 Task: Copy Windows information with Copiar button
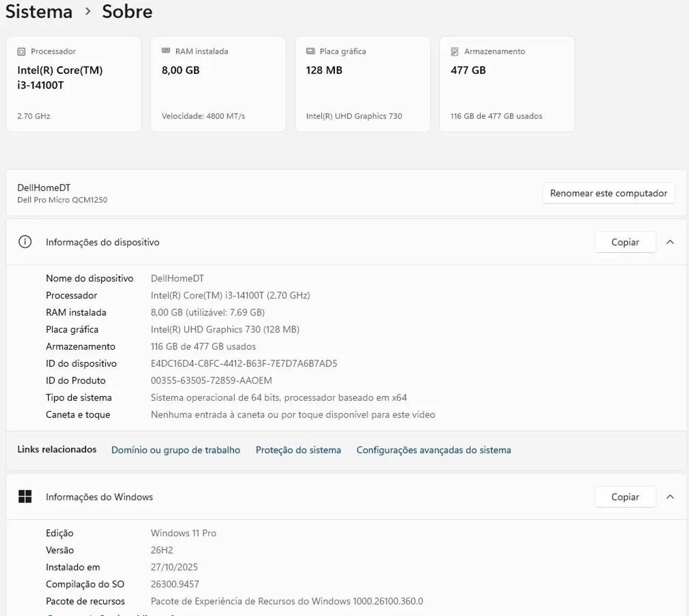pyautogui.click(x=625, y=497)
